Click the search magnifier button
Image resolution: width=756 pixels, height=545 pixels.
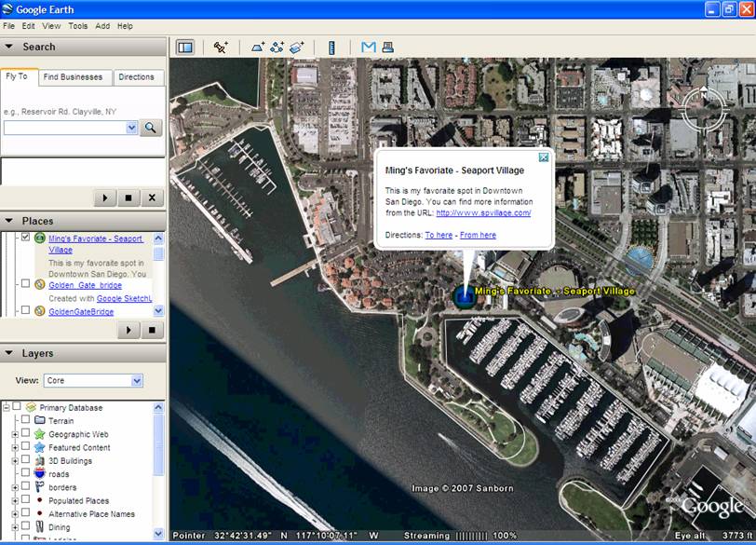click(x=151, y=128)
